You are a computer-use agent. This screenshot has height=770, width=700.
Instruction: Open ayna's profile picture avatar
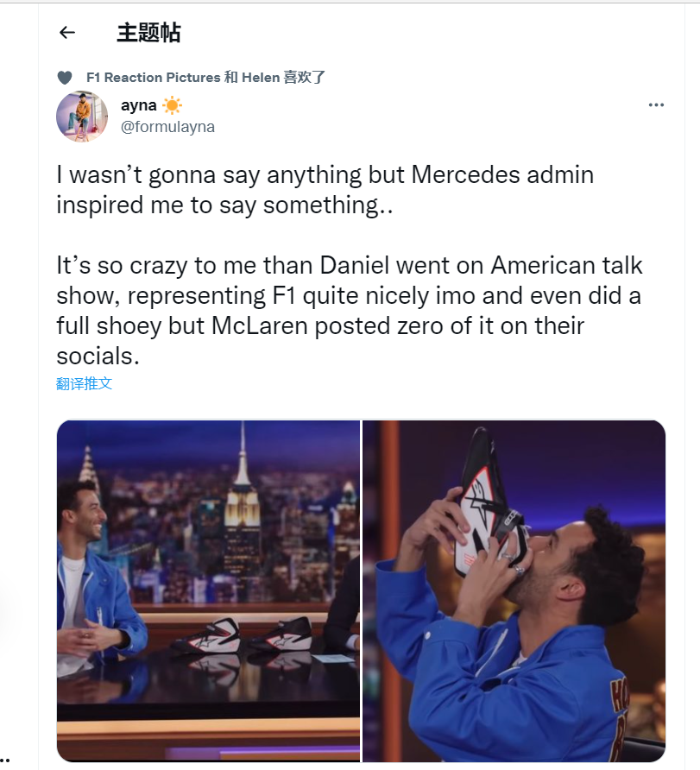click(x=82, y=117)
